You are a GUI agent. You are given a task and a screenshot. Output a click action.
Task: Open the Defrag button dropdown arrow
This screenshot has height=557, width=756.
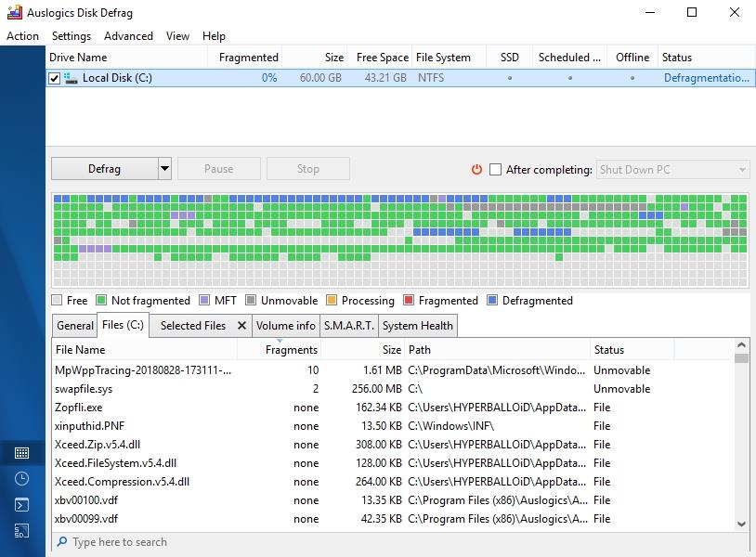pyautogui.click(x=165, y=169)
